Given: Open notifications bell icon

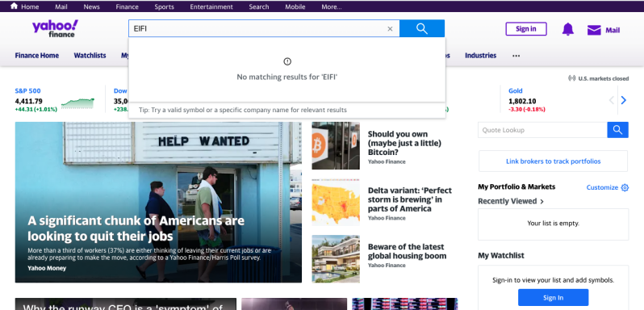Looking at the screenshot, I should pos(567,29).
